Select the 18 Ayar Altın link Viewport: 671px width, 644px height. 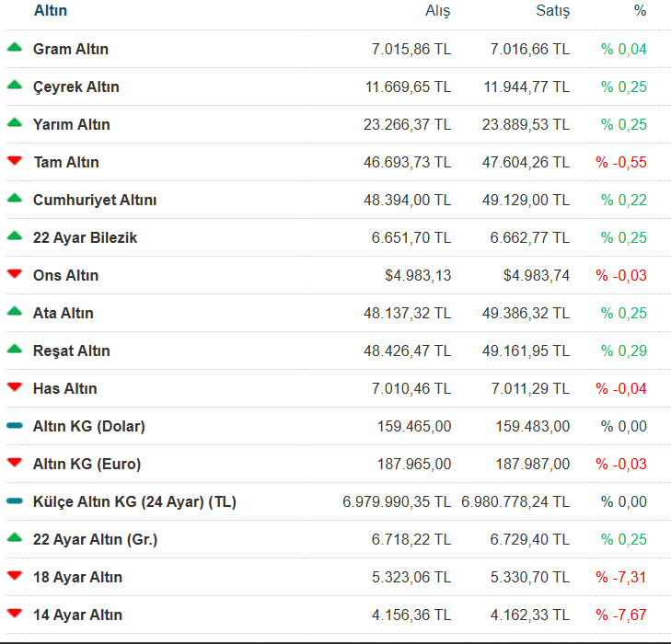click(77, 577)
